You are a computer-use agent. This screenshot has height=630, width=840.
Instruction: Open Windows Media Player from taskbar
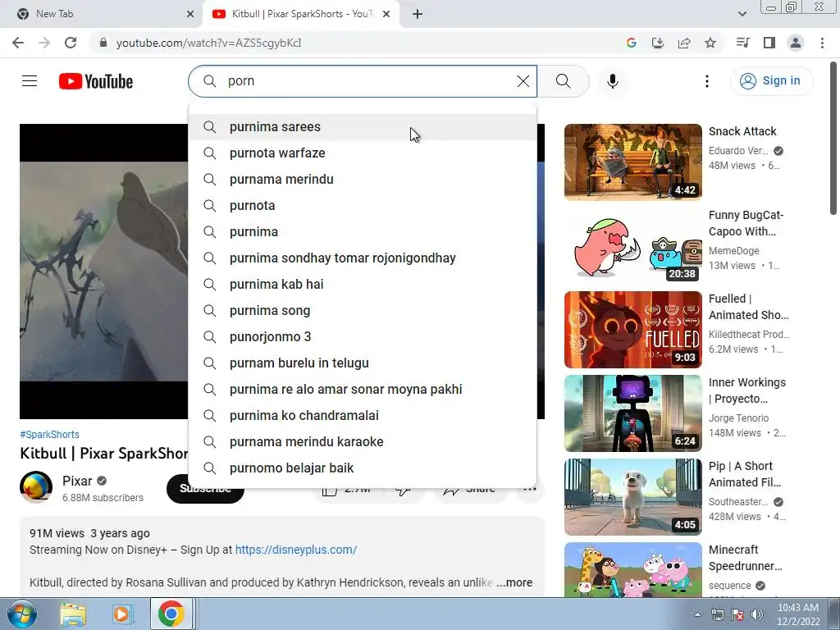[122, 614]
